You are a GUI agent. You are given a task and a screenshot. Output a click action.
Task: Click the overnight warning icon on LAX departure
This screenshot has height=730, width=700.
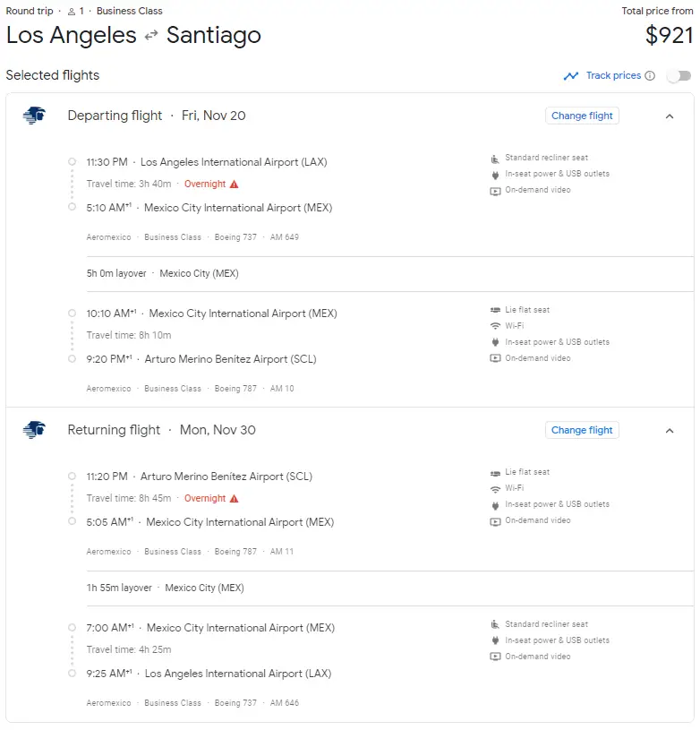point(235,185)
